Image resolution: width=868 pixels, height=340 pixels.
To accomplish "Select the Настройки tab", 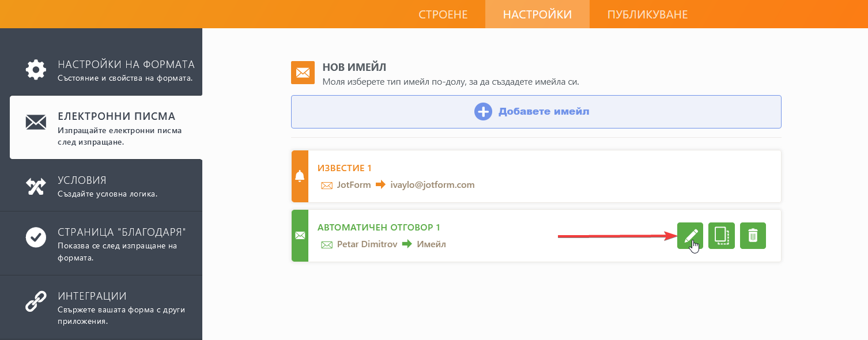I will 537,14.
